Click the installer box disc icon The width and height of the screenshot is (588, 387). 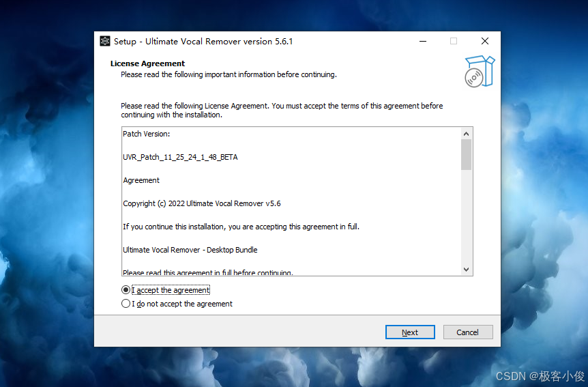480,71
